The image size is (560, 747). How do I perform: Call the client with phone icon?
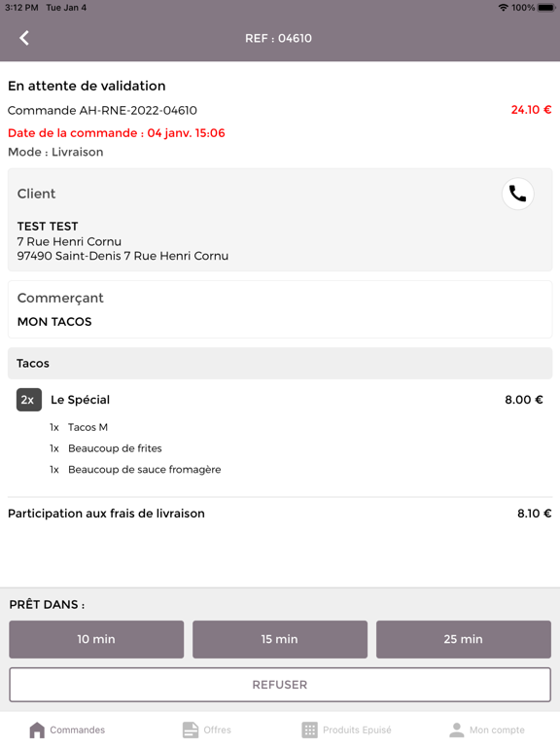(x=517, y=194)
